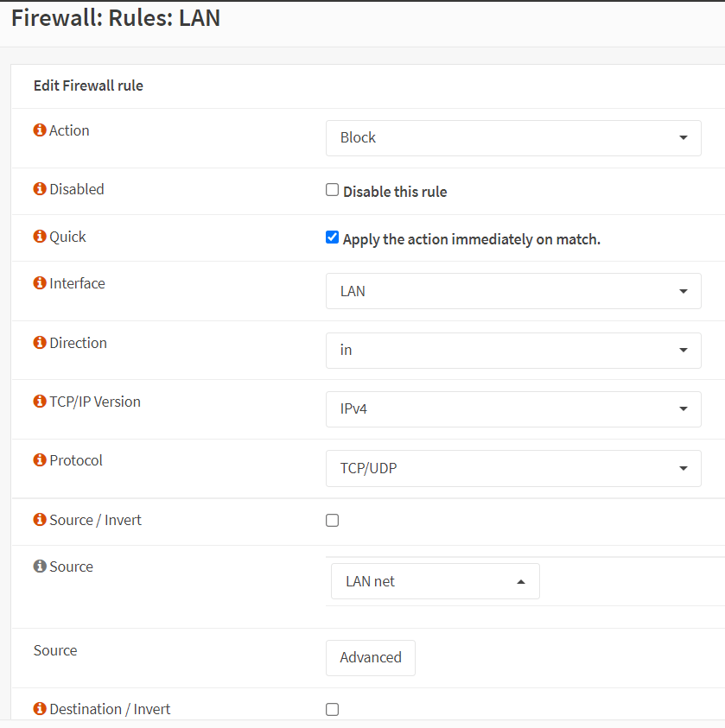
Task: Expand the TCP/IP Version dropdown
Action: point(513,409)
